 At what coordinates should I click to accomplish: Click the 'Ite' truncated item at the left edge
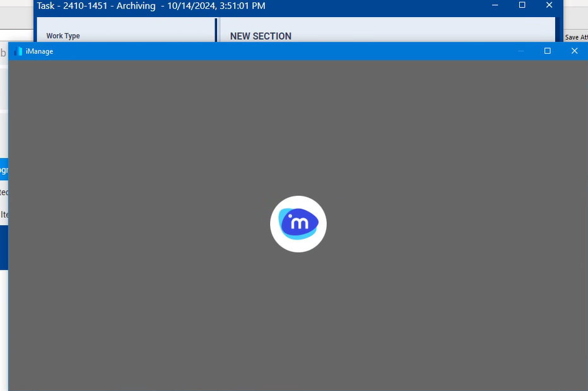tap(4, 215)
